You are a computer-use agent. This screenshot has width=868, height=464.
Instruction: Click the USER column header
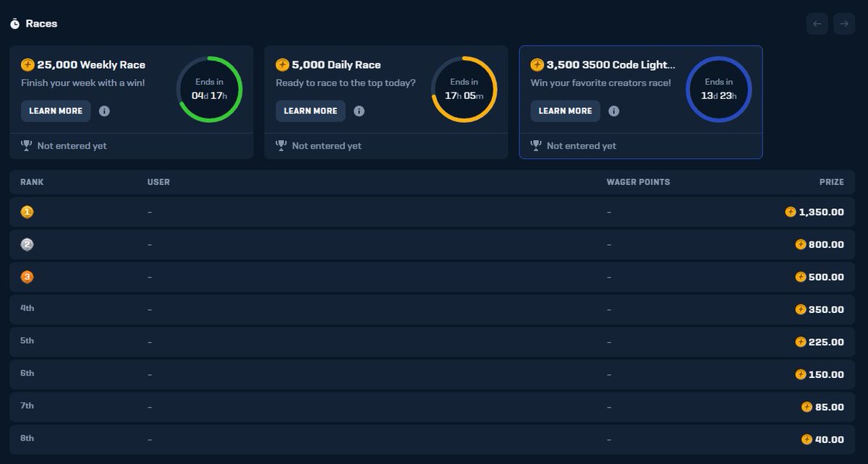[x=158, y=182]
